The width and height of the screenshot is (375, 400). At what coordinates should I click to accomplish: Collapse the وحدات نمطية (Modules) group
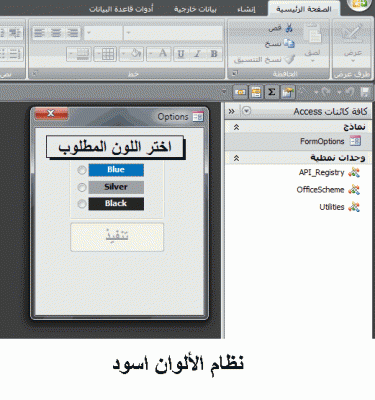point(236,158)
